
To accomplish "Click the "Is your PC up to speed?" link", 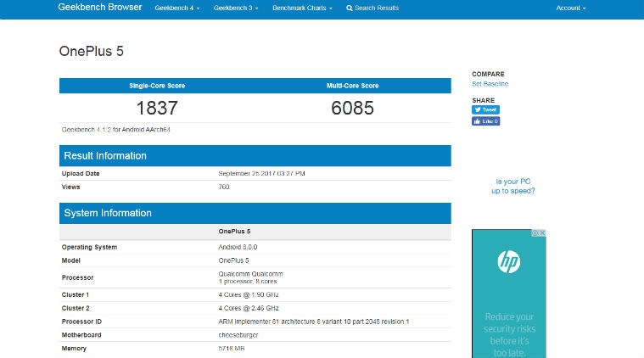I will (512, 186).
